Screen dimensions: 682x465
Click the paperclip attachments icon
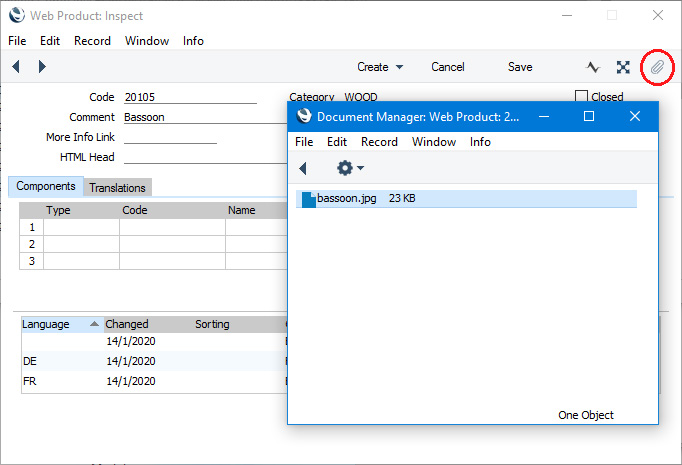click(657, 67)
